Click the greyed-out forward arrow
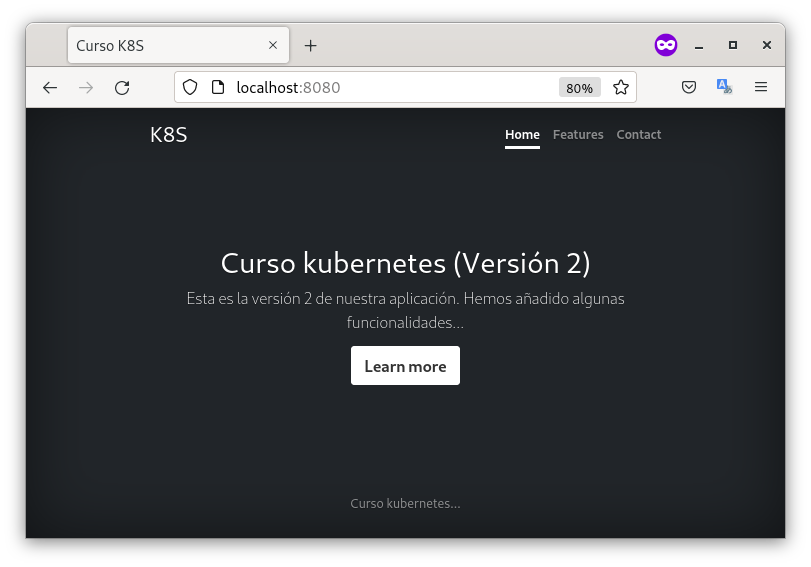811x567 pixels. click(86, 88)
